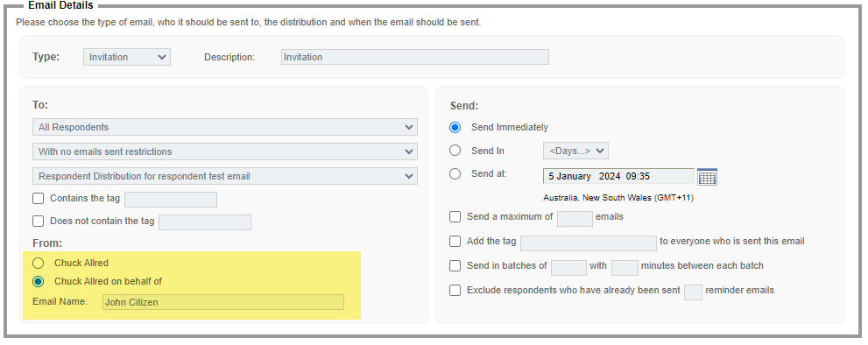Click the Australia, New South Wales timezone text

[x=618, y=198]
